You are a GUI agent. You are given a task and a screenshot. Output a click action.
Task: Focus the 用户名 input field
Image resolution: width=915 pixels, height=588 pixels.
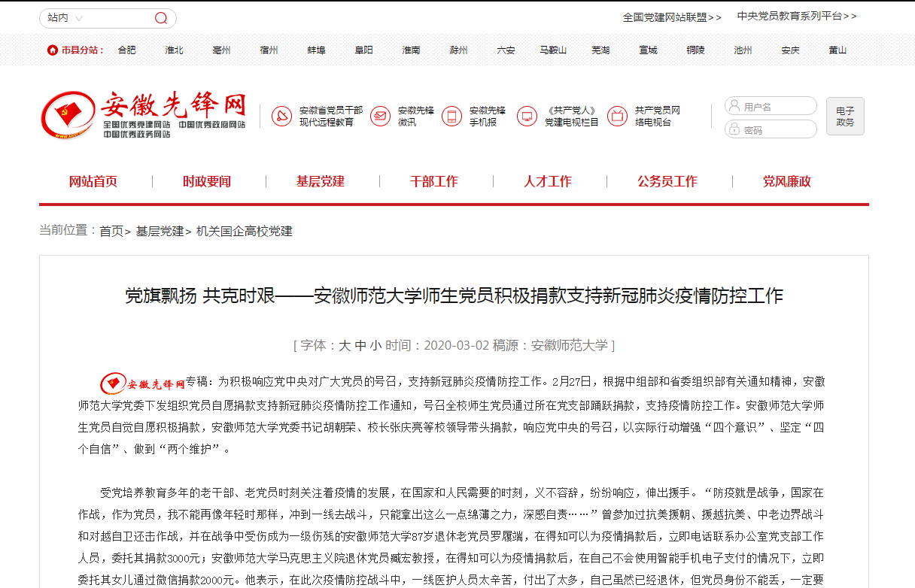pos(771,106)
